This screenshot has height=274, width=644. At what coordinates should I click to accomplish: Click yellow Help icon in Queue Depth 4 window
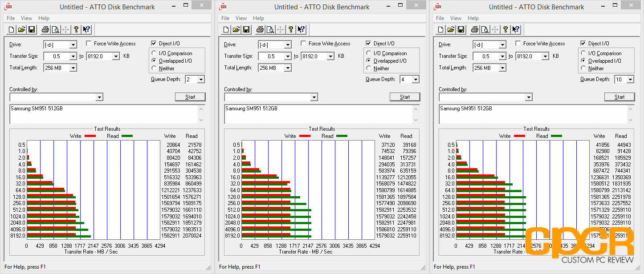291,30
